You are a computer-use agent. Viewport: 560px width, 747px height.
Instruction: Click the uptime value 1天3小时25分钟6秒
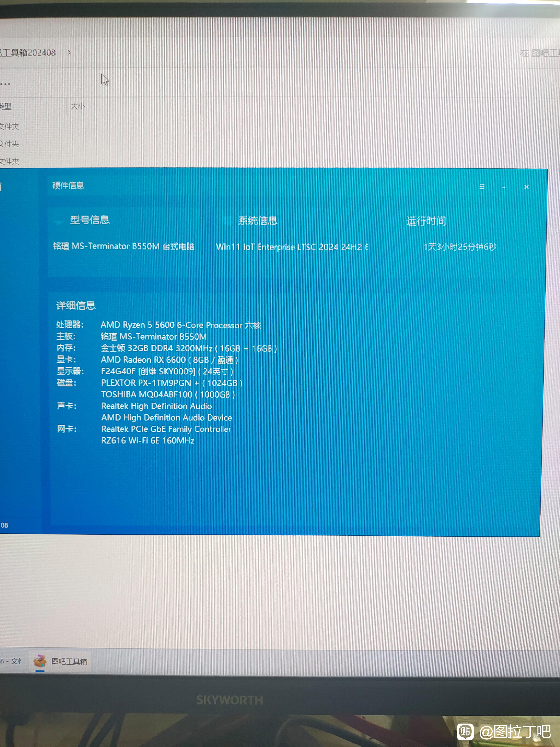tap(460, 247)
